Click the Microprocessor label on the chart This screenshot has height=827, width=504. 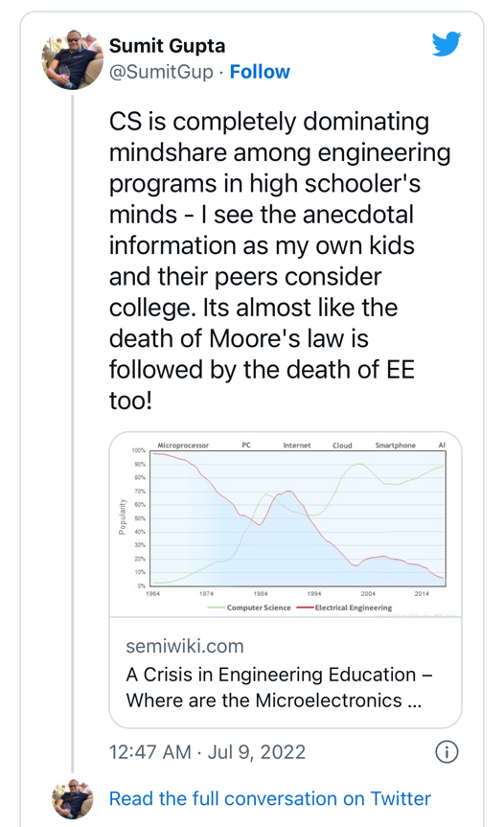183,446
